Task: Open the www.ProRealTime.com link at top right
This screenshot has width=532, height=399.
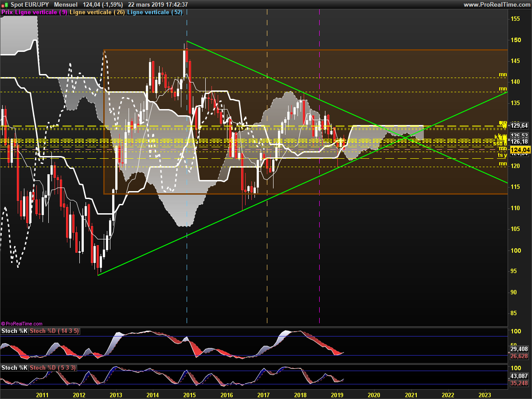Action: tap(496, 4)
